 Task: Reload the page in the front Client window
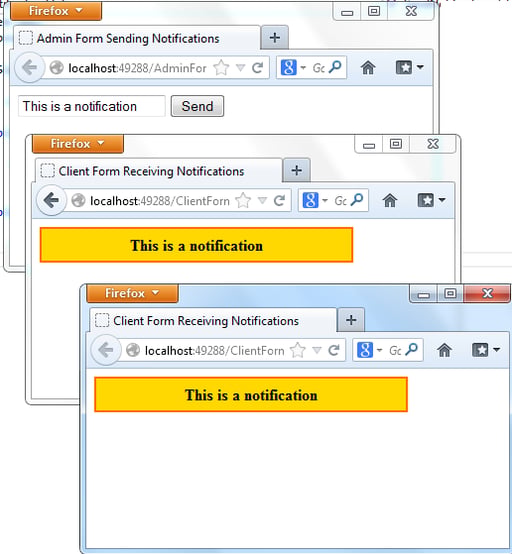334,350
